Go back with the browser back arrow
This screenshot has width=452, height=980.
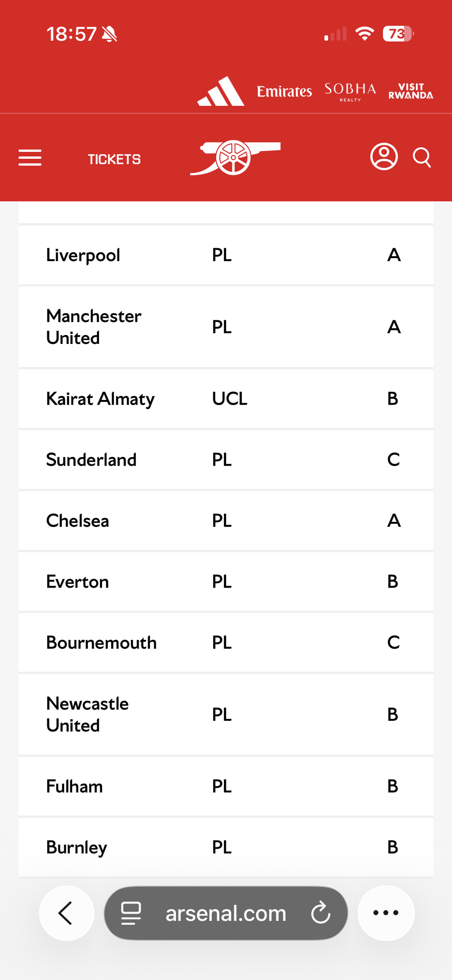(66, 913)
